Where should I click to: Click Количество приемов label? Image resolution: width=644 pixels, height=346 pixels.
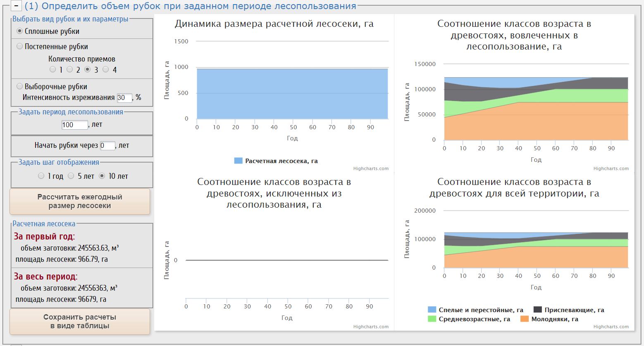coord(82,59)
